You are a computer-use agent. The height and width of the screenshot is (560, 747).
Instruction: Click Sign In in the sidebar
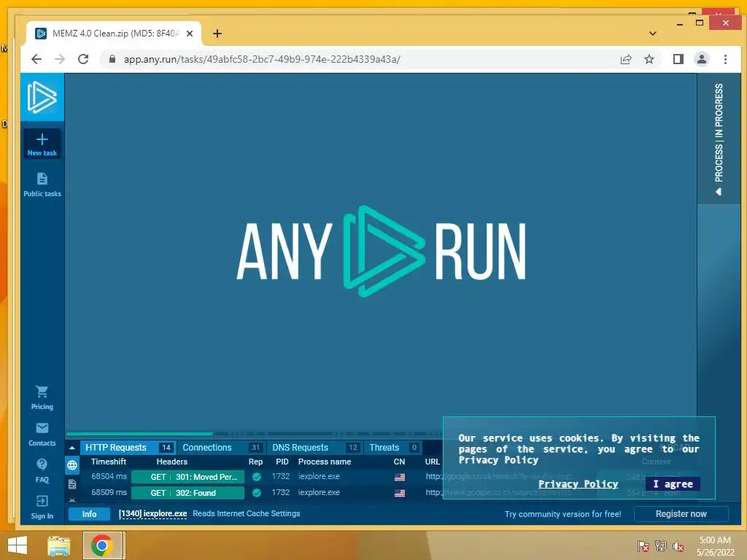click(42, 507)
